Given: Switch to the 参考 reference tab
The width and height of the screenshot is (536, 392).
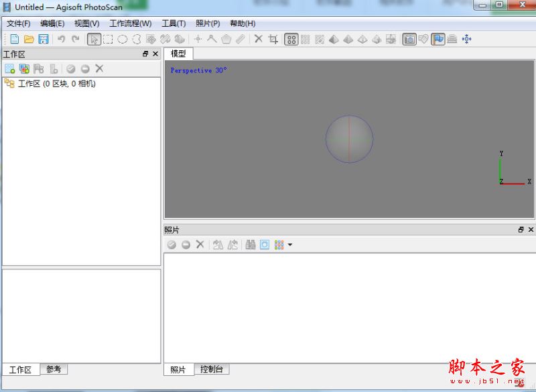Looking at the screenshot, I should tap(54, 369).
